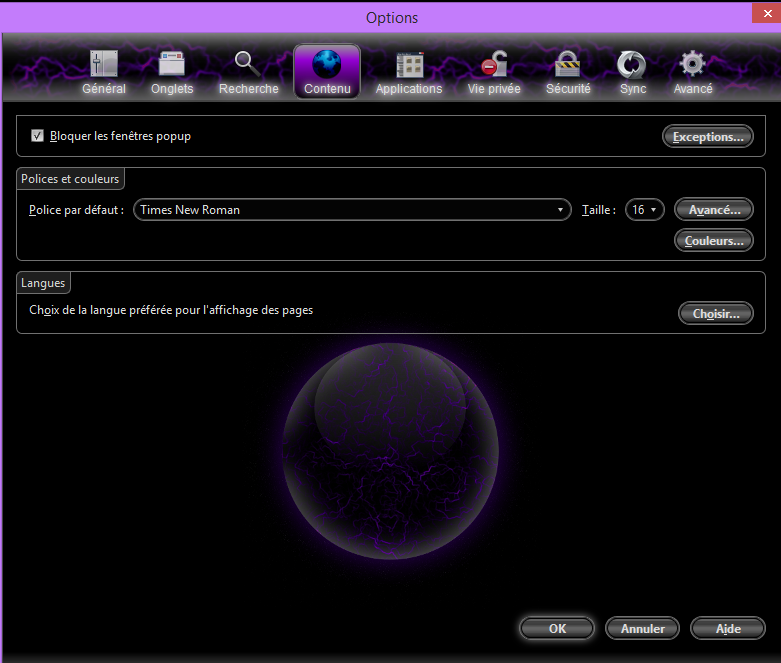Viewport: 781px width, 663px height.
Task: Open help with the Aide button
Action: 728,629
